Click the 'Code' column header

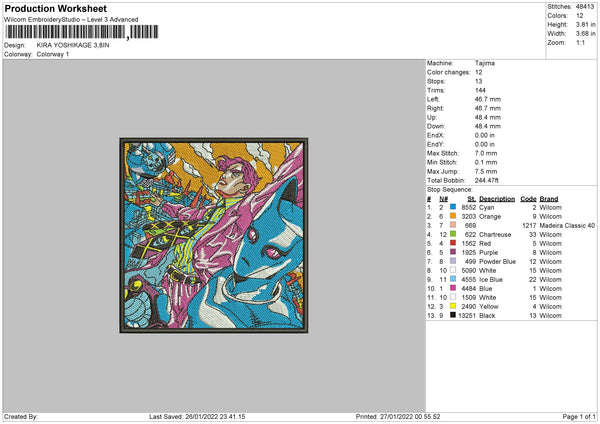coord(528,199)
